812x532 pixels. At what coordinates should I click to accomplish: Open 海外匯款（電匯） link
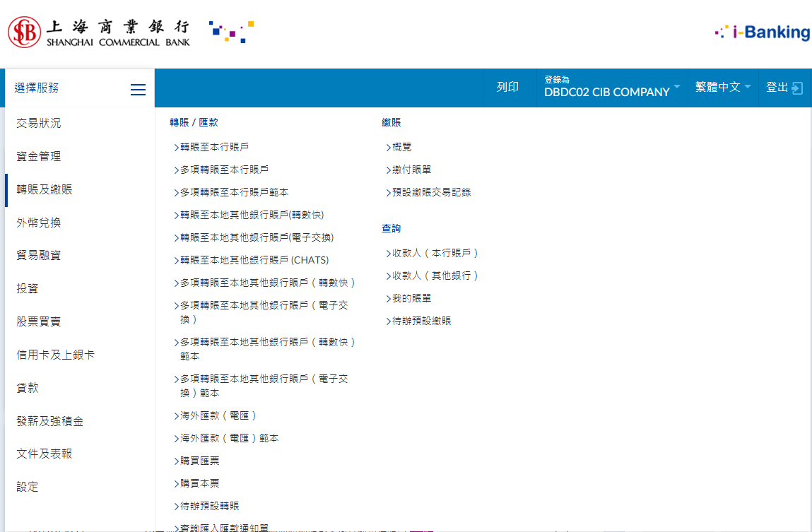point(218,415)
